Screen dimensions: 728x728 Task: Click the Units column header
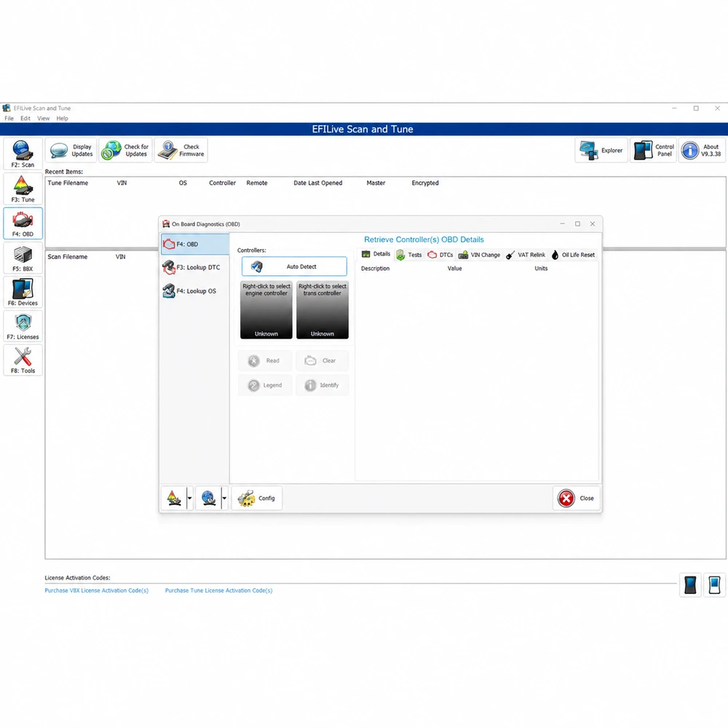[x=541, y=269]
